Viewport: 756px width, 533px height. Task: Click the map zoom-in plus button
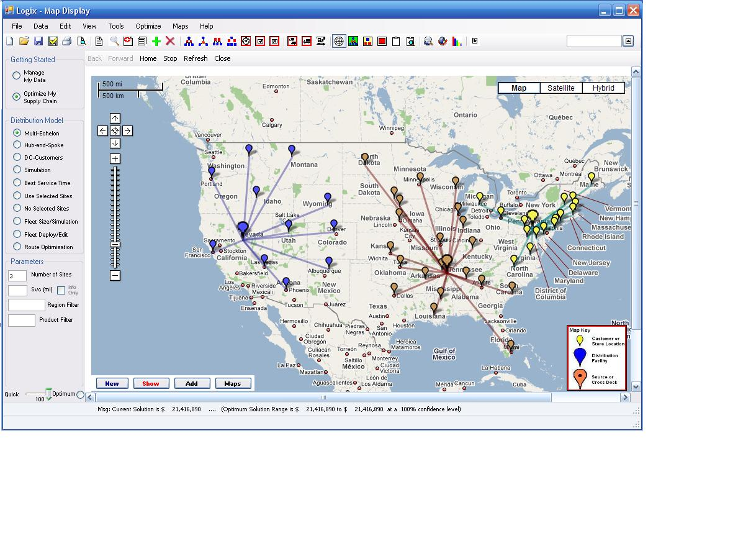coord(115,158)
